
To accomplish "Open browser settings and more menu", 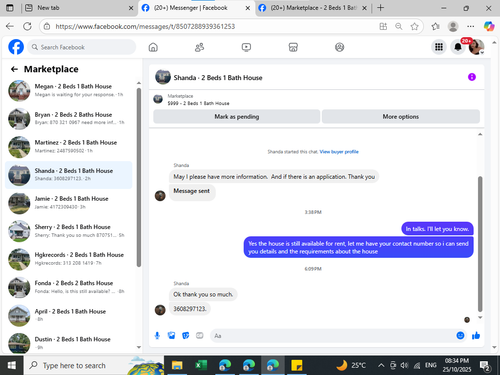I will click(471, 26).
